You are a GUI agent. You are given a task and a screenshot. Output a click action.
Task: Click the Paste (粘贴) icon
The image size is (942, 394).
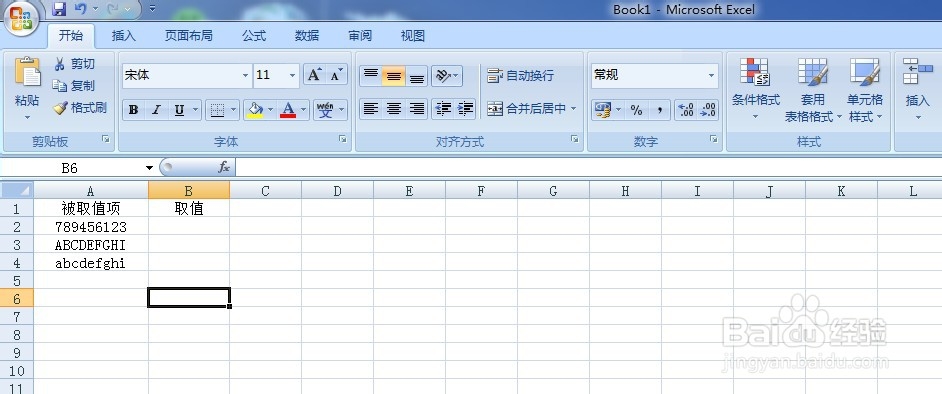pyautogui.click(x=27, y=72)
